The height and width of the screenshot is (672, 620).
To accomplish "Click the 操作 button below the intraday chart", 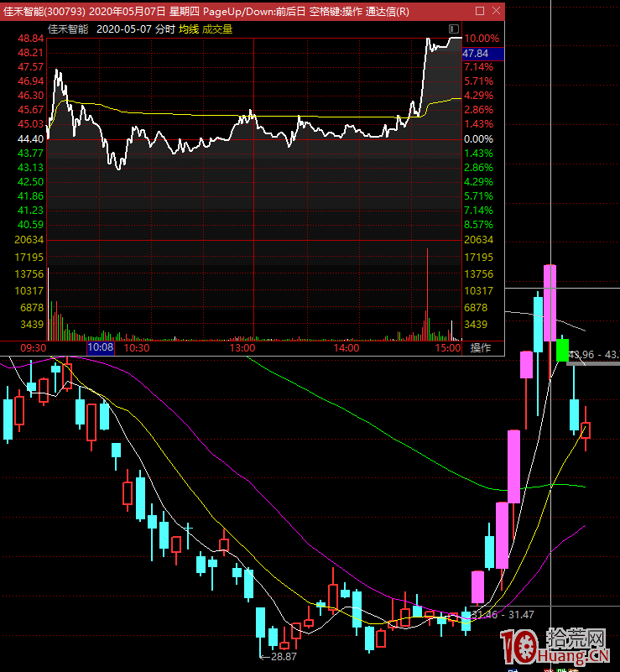I will tap(481, 347).
